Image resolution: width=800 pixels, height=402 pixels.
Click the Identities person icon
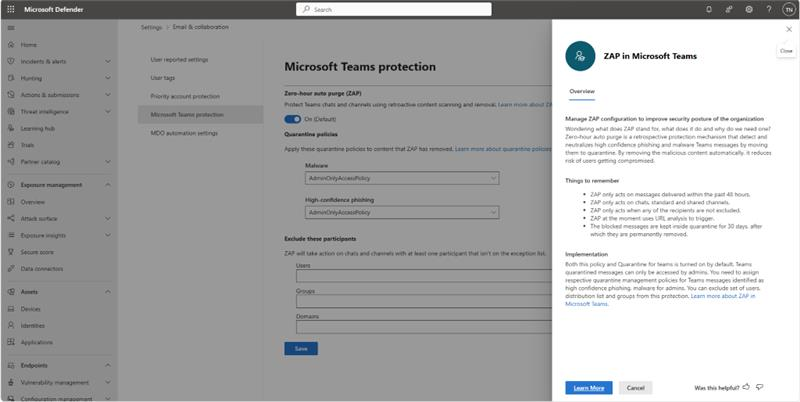click(x=11, y=325)
